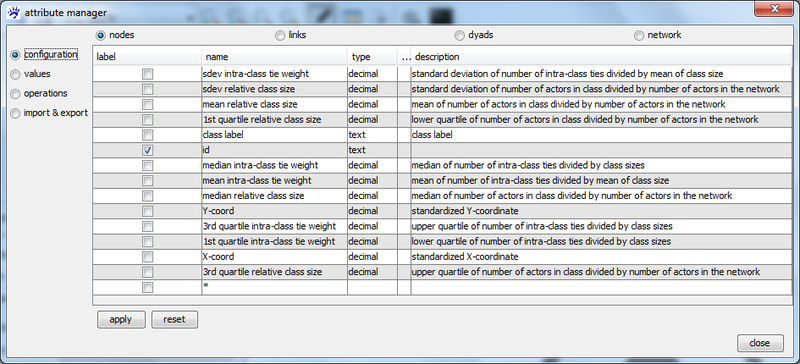
Task: Select name cell 'median relative class size'
Action: pyautogui.click(x=274, y=196)
